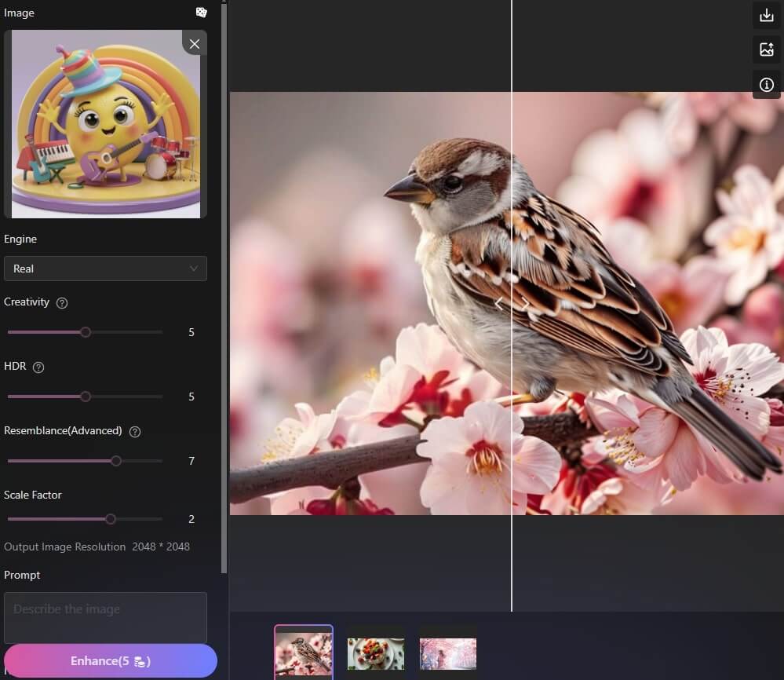Click the Resemblance slider handle
The image size is (784, 680).
coord(116,461)
